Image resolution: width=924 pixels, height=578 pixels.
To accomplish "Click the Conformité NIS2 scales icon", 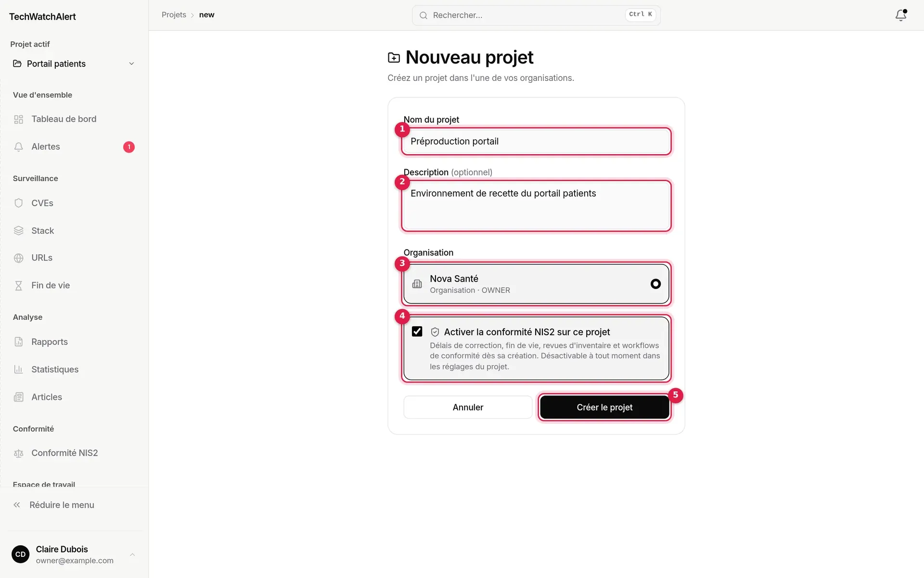I will [19, 453].
